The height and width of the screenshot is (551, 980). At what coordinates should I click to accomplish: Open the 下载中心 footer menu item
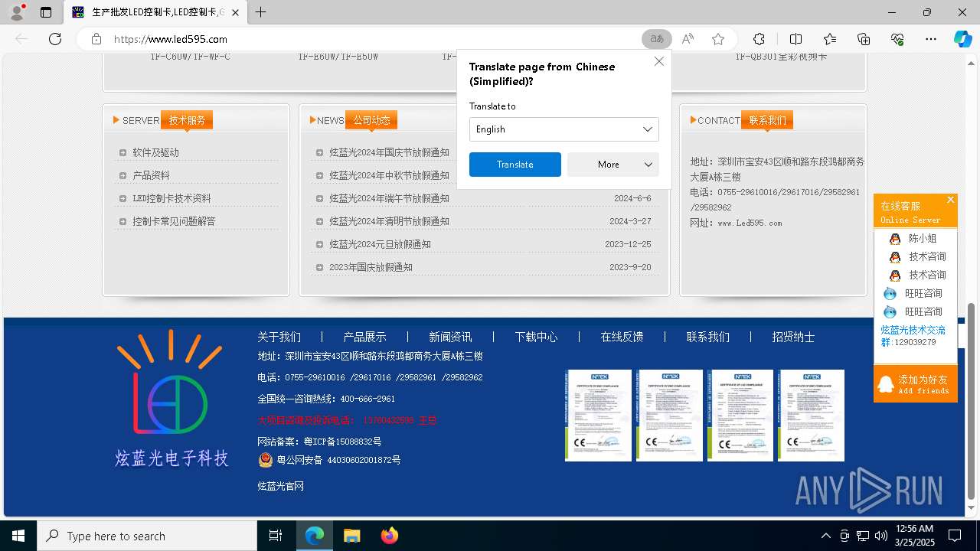536,337
